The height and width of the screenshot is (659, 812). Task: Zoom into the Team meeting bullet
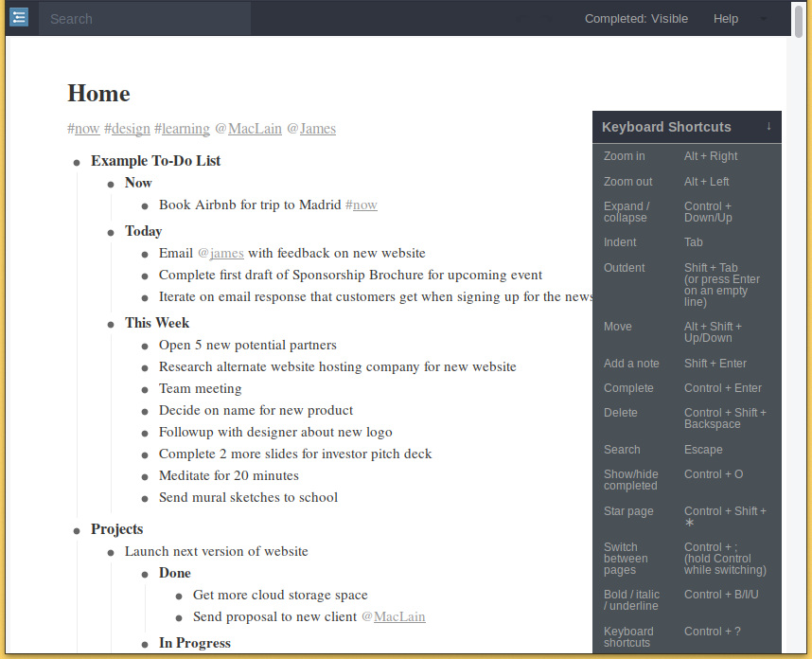pyautogui.click(x=144, y=389)
